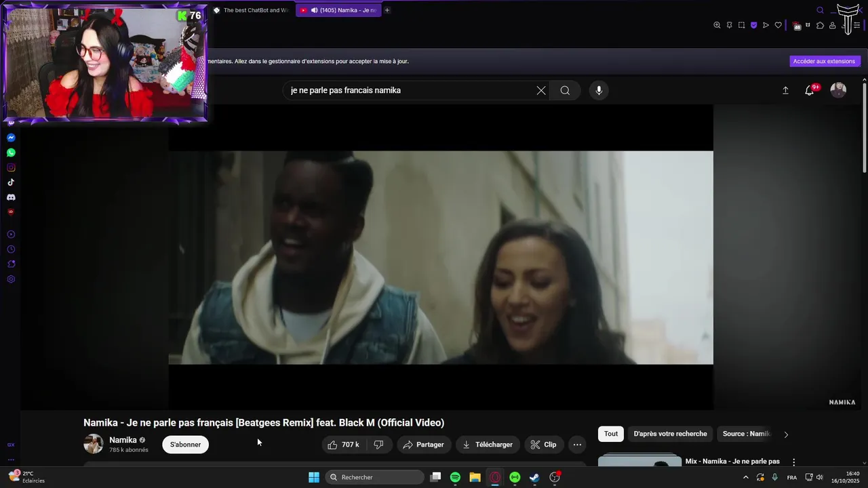
Task: Open Discord in the sidebar
Action: [x=11, y=197]
